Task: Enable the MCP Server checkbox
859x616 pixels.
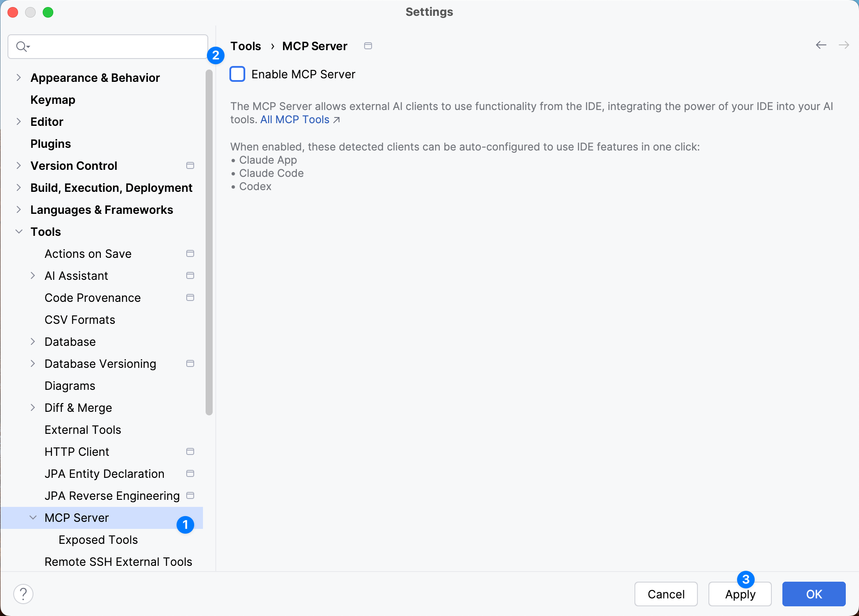Action: click(x=237, y=74)
